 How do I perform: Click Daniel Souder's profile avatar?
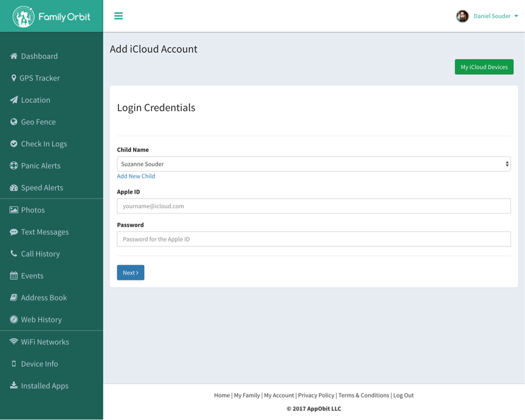click(x=462, y=16)
